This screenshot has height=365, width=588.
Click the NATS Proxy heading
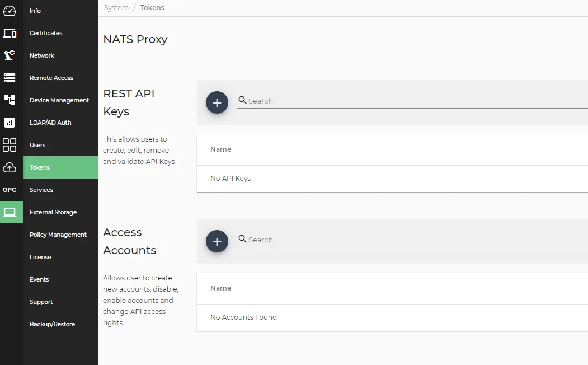point(135,39)
